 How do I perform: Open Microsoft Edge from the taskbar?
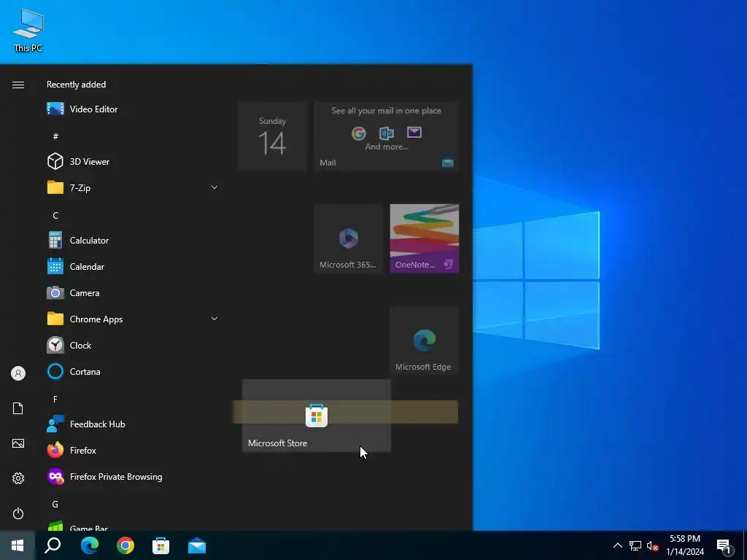(90, 545)
